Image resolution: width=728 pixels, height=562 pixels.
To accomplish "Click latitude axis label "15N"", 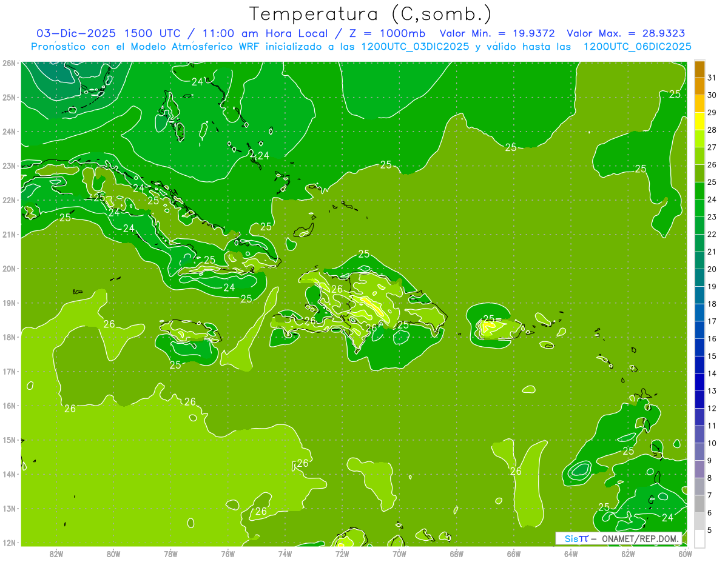I will [8, 440].
